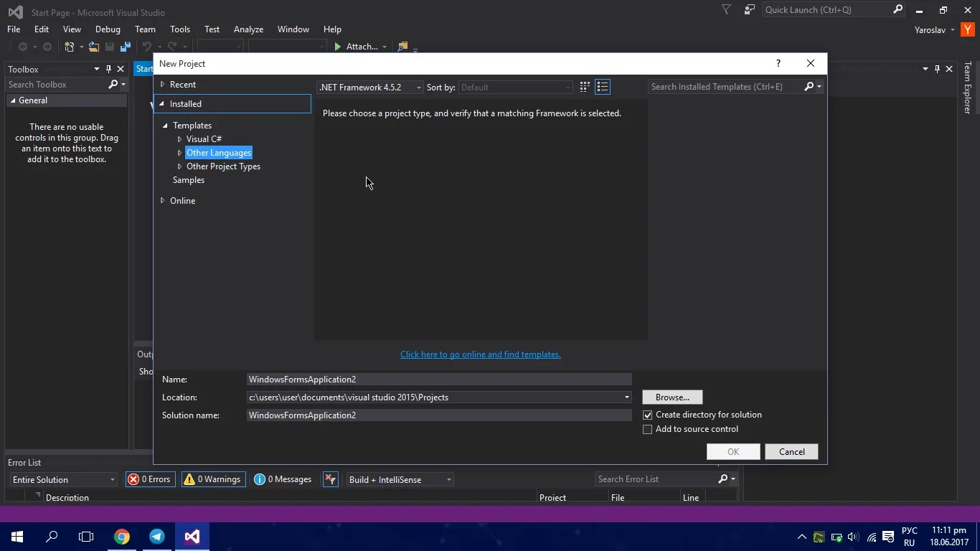Click the Quick Launch search box

point(826,10)
